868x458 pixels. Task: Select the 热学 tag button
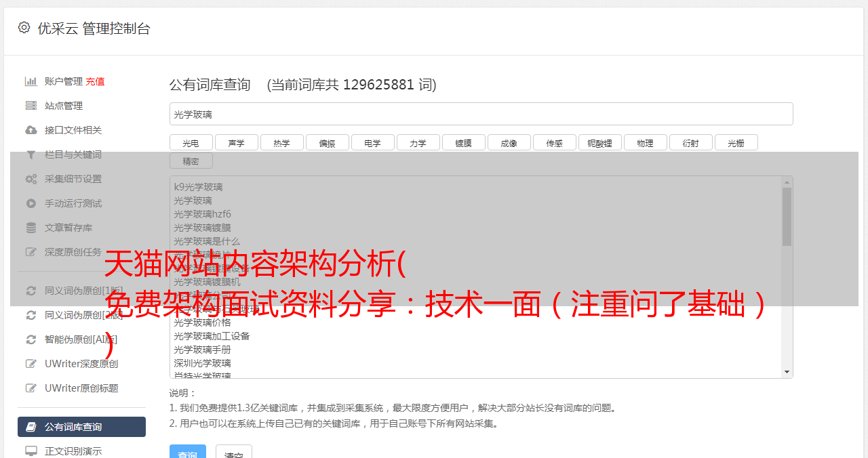click(x=281, y=142)
